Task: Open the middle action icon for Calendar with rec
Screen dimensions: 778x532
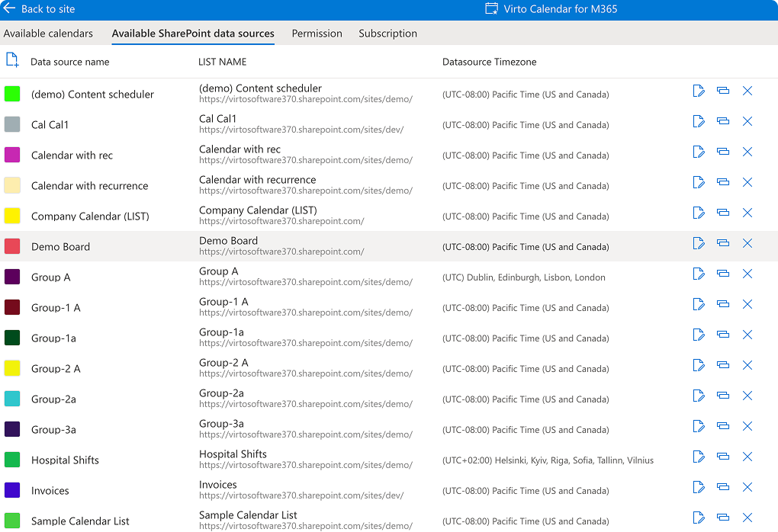Action: click(x=723, y=152)
